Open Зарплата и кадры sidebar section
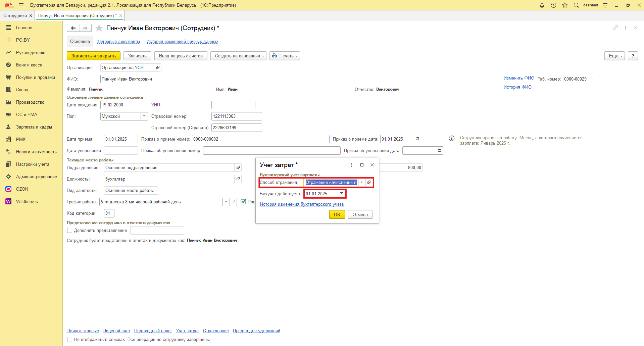 pos(34,127)
